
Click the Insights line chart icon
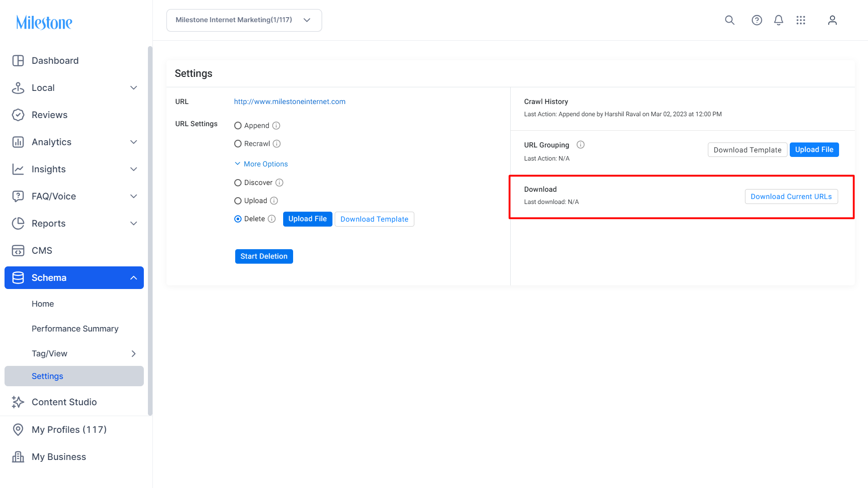18,169
